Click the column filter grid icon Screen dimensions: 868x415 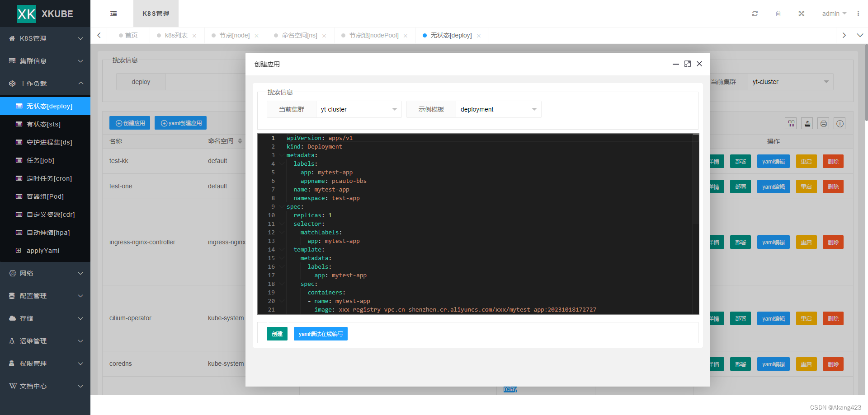[x=791, y=123]
